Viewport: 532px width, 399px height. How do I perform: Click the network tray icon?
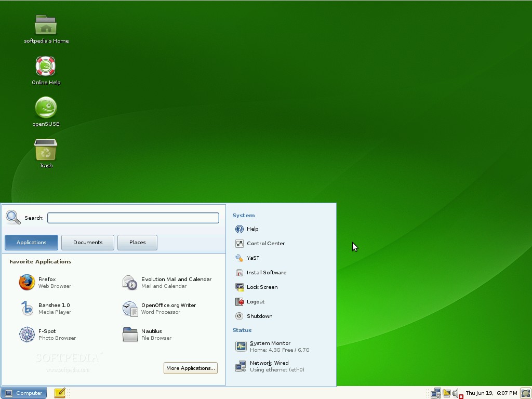click(x=436, y=393)
